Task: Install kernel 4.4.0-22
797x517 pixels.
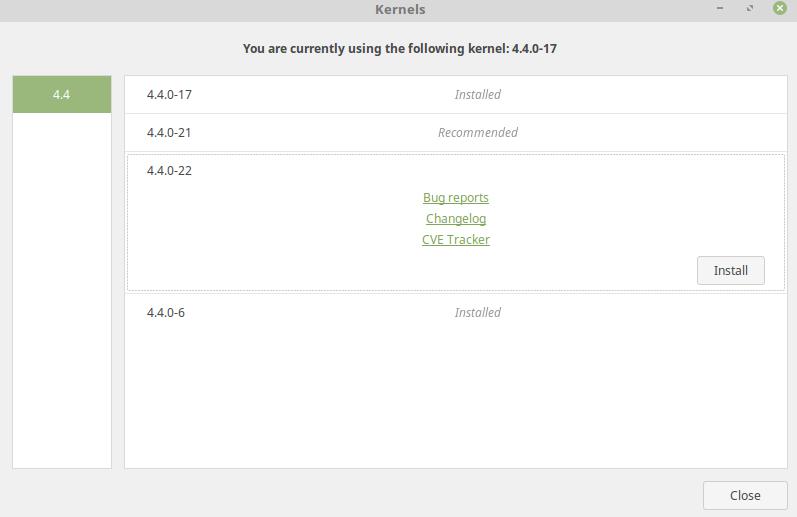Action: [x=730, y=271]
